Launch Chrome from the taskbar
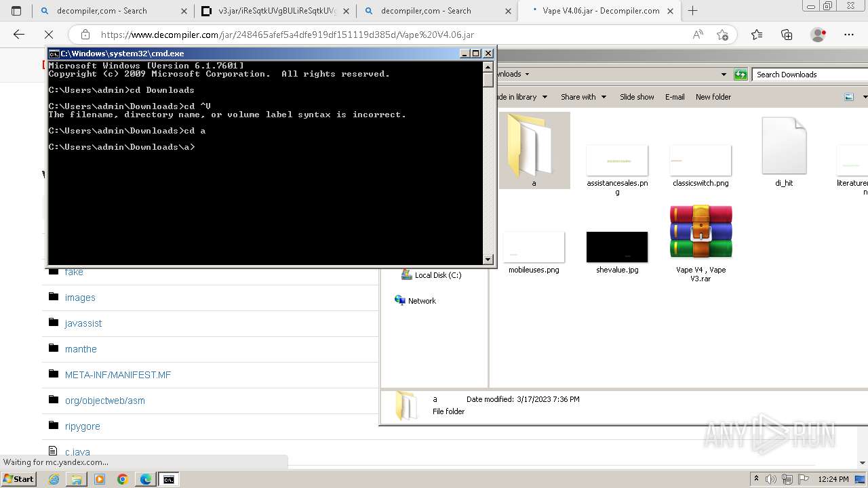Viewport: 868px width, 488px height. [x=123, y=479]
